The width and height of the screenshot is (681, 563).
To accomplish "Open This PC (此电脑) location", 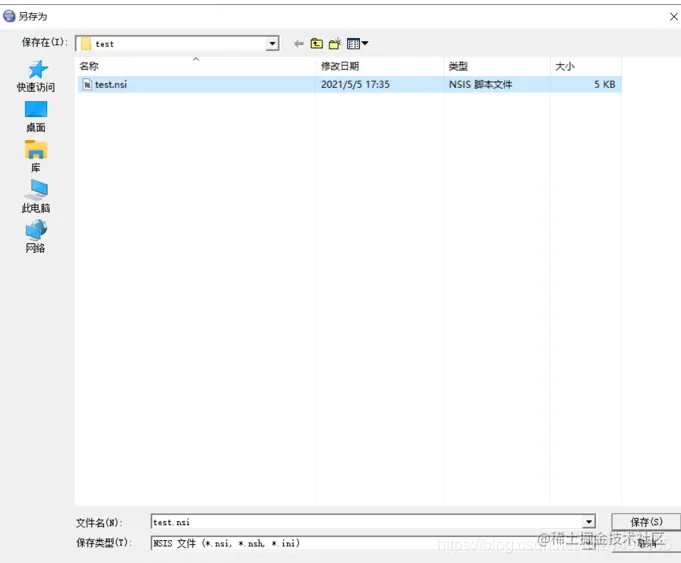I will coord(36,197).
